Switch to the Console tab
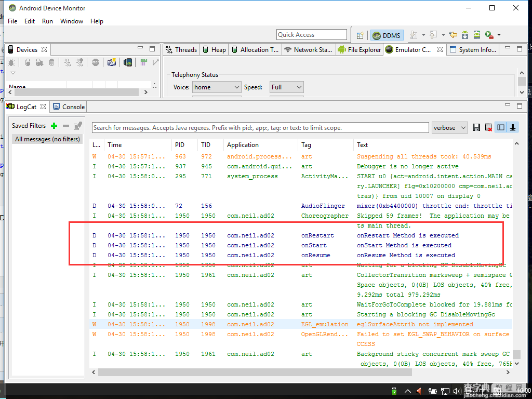The width and height of the screenshot is (532, 399). point(69,107)
